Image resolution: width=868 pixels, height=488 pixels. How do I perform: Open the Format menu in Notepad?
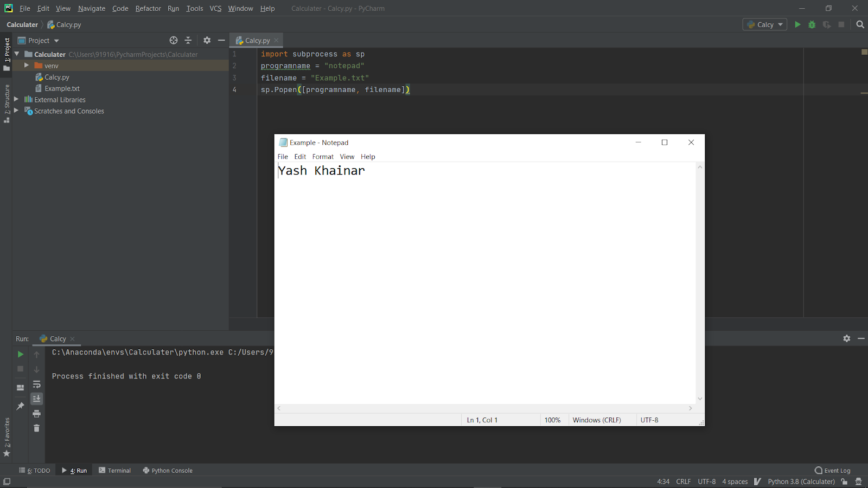pyautogui.click(x=322, y=157)
